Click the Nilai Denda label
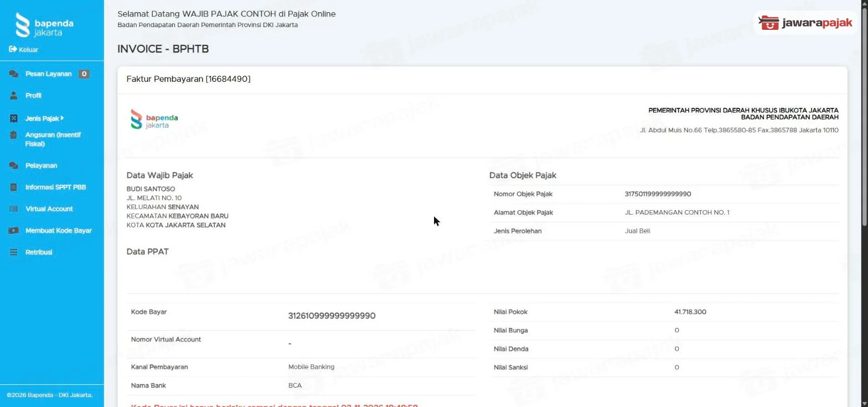The width and height of the screenshot is (868, 407). click(x=511, y=349)
